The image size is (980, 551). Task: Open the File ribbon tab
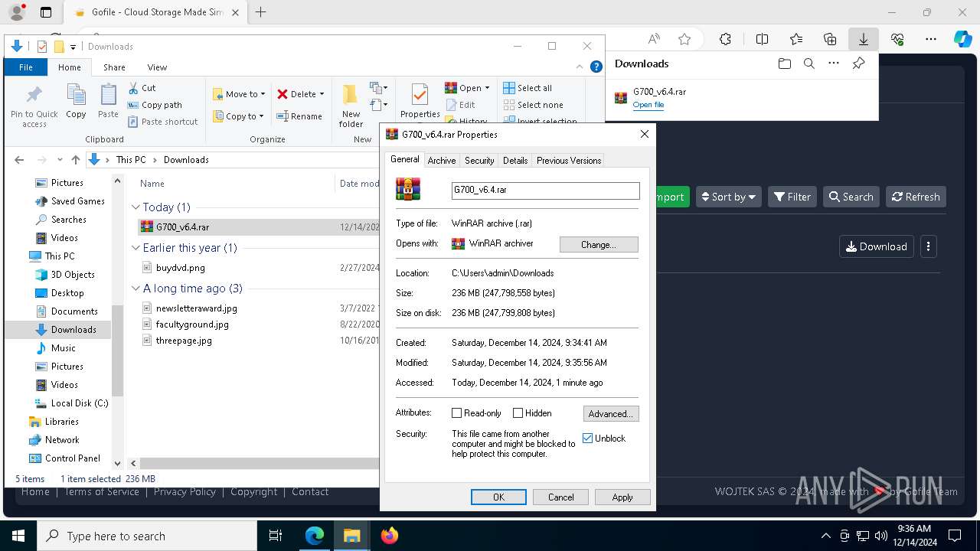coord(26,67)
